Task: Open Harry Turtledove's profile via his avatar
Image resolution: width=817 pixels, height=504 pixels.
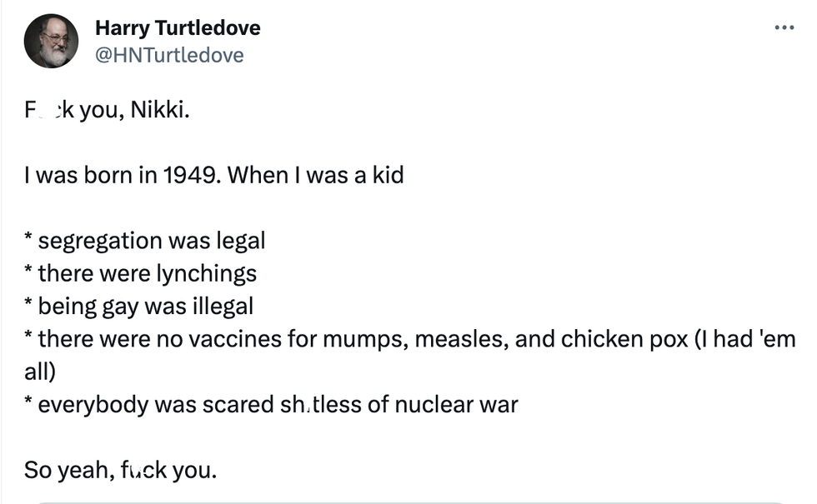Action: point(51,40)
